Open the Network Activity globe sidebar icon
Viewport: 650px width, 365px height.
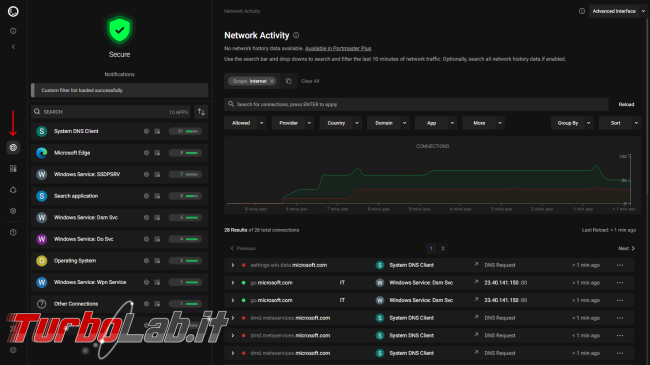point(13,147)
